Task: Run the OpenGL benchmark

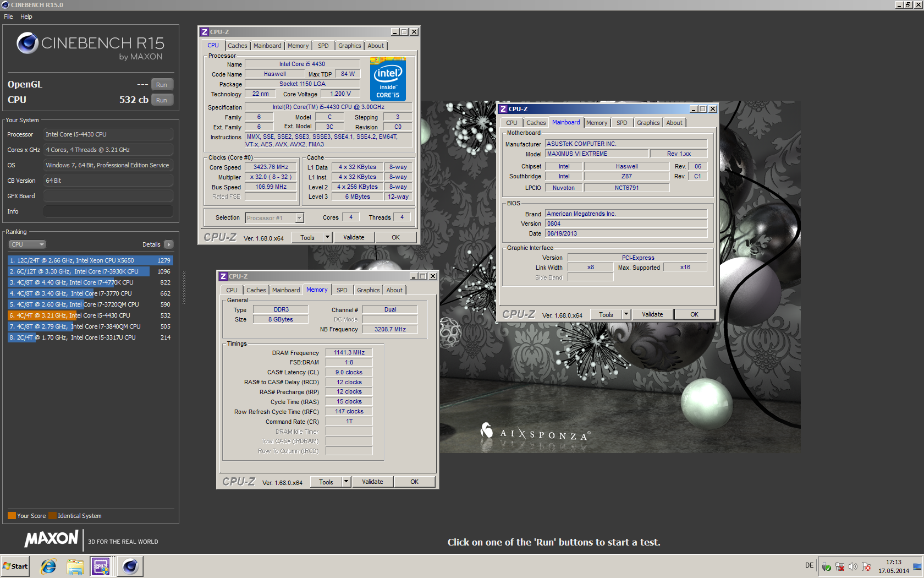Action: [162, 84]
